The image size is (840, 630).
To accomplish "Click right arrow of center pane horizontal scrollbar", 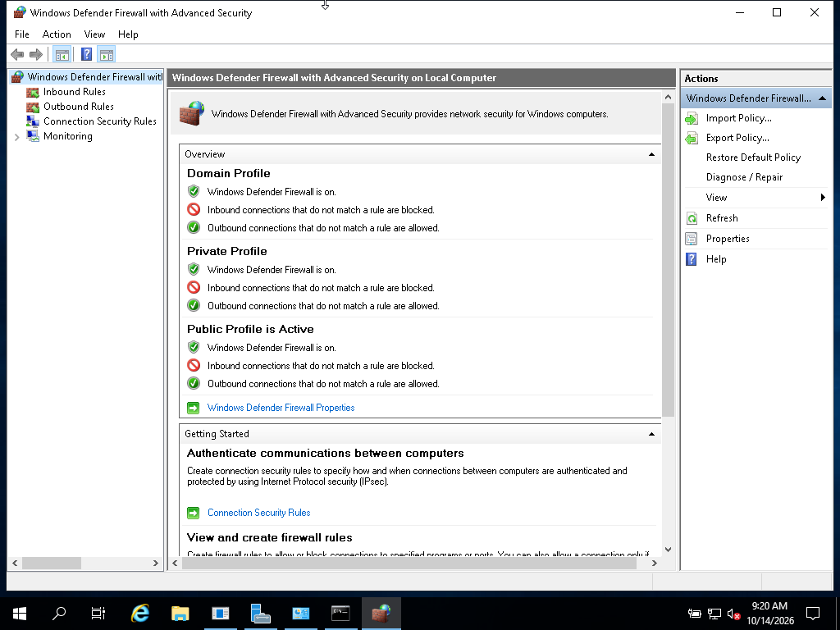I will click(654, 563).
